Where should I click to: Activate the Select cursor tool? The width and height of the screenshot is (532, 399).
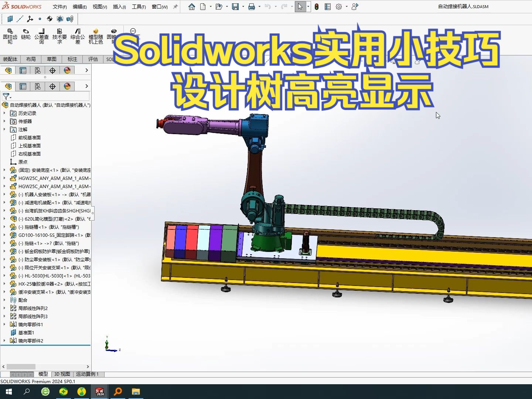click(x=300, y=7)
